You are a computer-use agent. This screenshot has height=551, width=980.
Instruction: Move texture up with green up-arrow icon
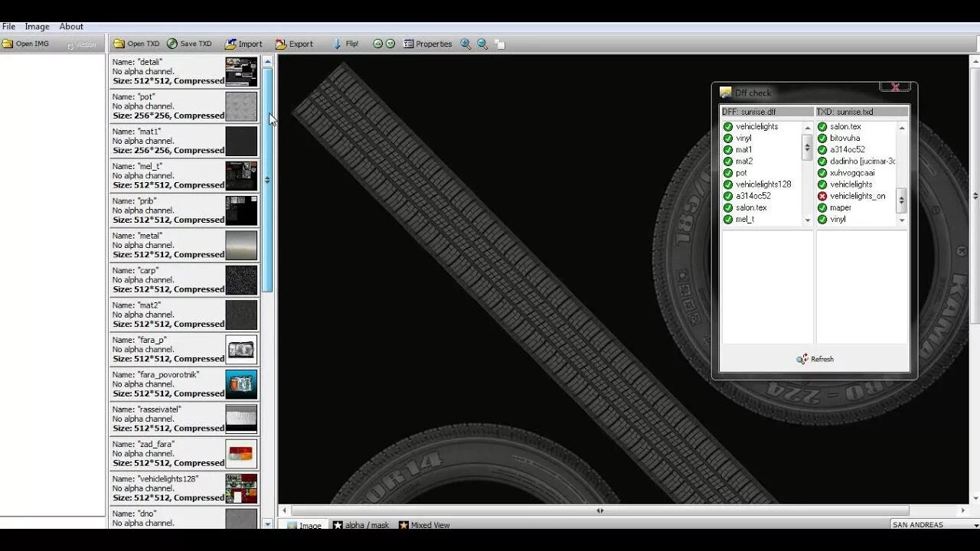coord(377,44)
